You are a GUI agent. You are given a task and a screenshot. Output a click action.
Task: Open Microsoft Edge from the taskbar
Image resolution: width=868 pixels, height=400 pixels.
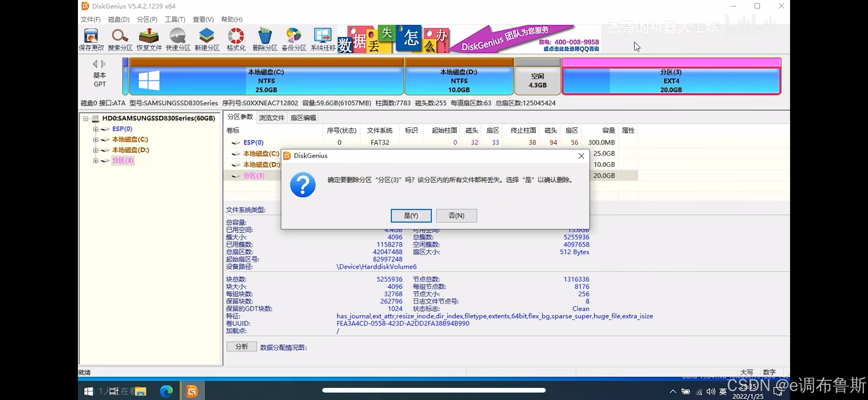pos(166,391)
